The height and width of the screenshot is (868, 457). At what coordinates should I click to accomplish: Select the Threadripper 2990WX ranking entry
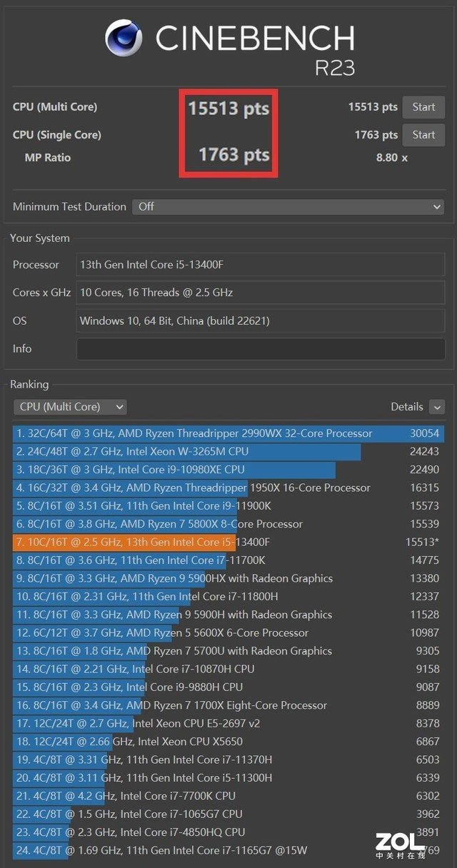pyautogui.click(x=228, y=433)
